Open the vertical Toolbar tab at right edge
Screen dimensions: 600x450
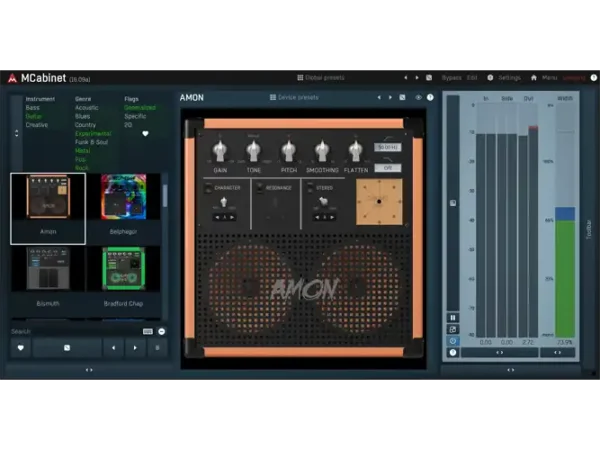pyautogui.click(x=589, y=230)
